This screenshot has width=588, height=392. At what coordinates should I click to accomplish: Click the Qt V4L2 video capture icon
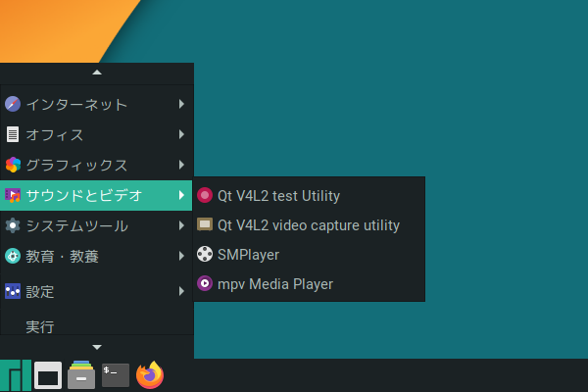(205, 224)
